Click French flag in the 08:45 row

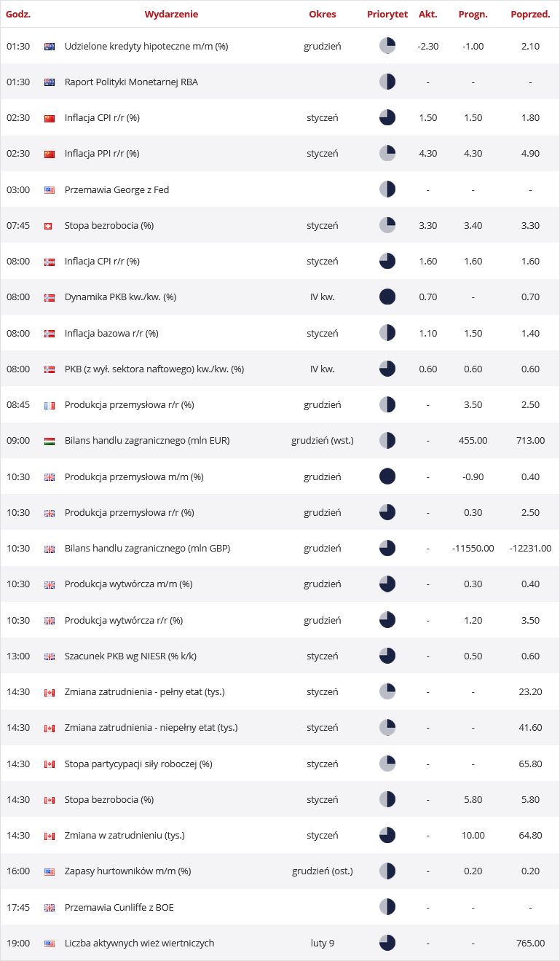[50, 405]
